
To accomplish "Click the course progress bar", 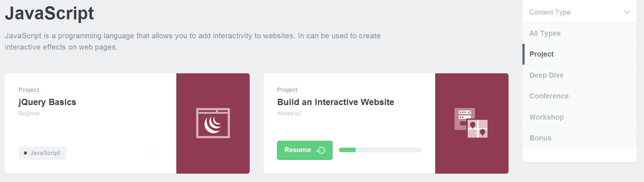I will pyautogui.click(x=380, y=150).
